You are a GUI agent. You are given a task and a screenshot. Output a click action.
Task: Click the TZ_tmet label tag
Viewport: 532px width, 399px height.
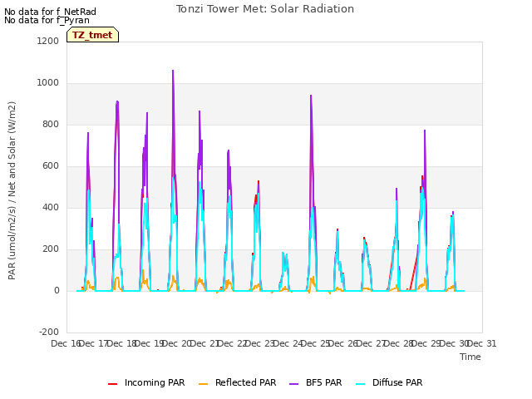92,35
